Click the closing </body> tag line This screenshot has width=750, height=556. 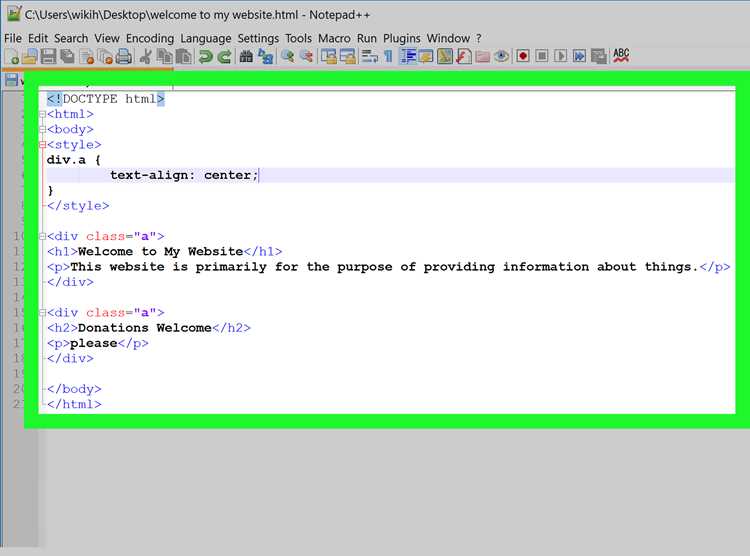click(74, 389)
